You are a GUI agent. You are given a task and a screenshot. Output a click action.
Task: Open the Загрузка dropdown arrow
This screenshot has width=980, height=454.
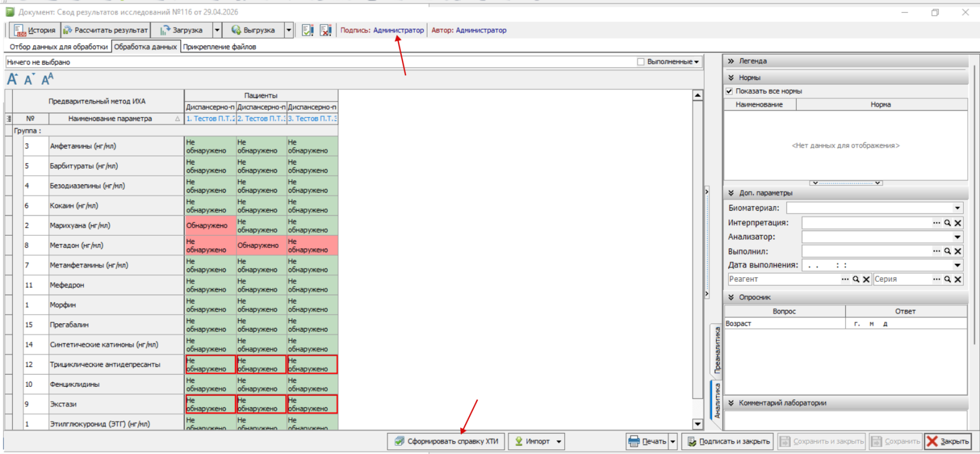click(x=217, y=30)
